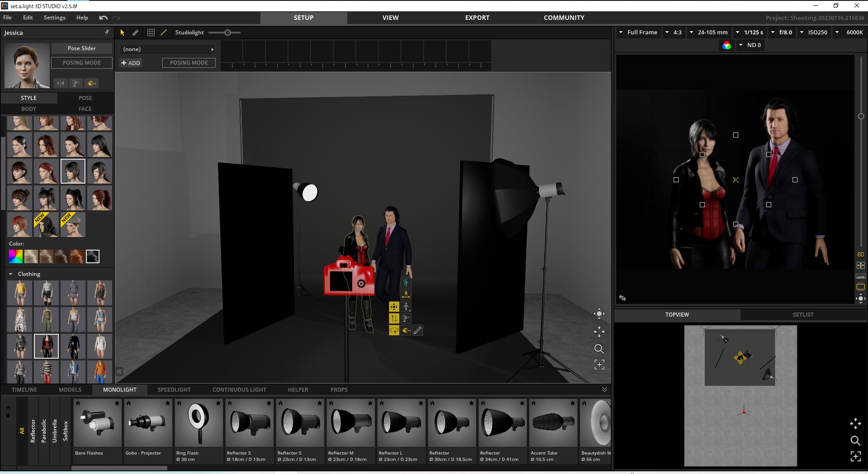868x474 pixels.
Task: Click the grid overlay icon in toolbar
Action: [x=151, y=33]
